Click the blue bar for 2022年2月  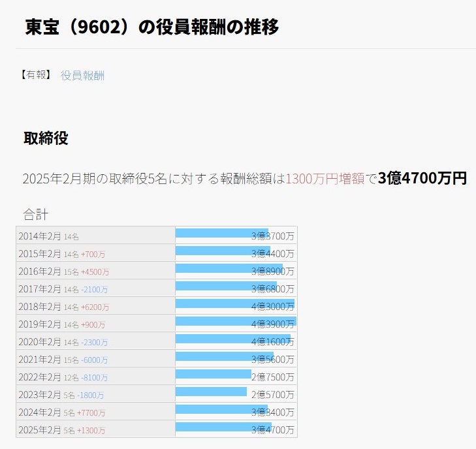point(214,374)
